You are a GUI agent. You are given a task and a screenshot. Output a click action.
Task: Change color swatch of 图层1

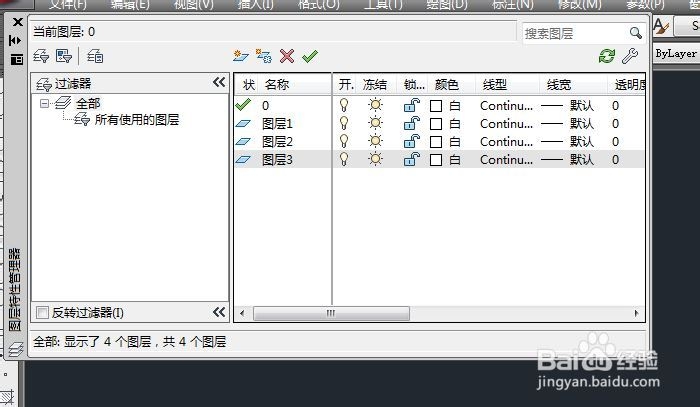pos(436,124)
